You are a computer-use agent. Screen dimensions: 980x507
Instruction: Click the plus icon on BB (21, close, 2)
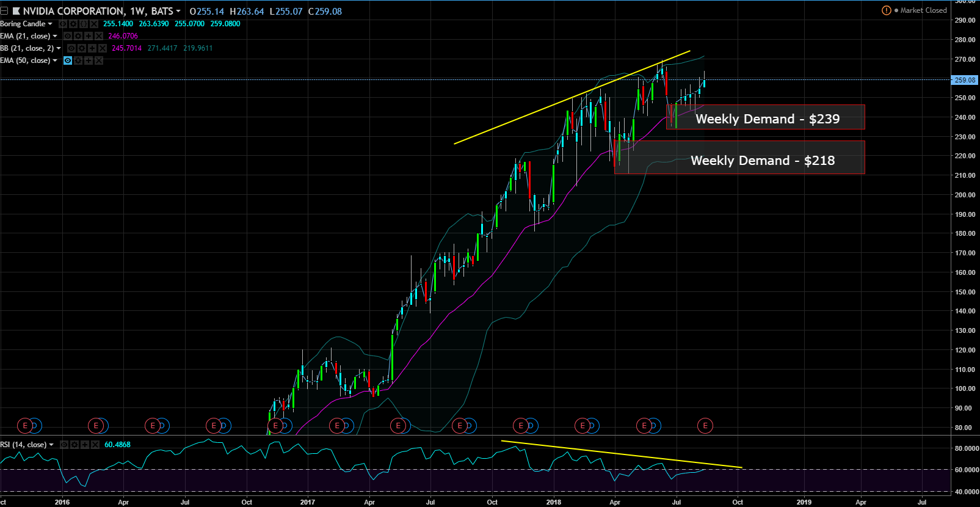pos(92,48)
